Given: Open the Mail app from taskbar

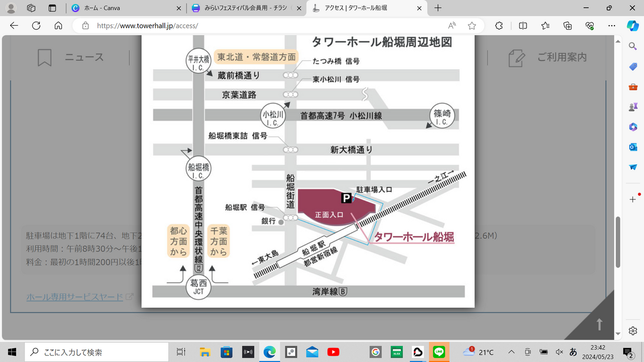Looking at the screenshot, I should click(x=312, y=352).
